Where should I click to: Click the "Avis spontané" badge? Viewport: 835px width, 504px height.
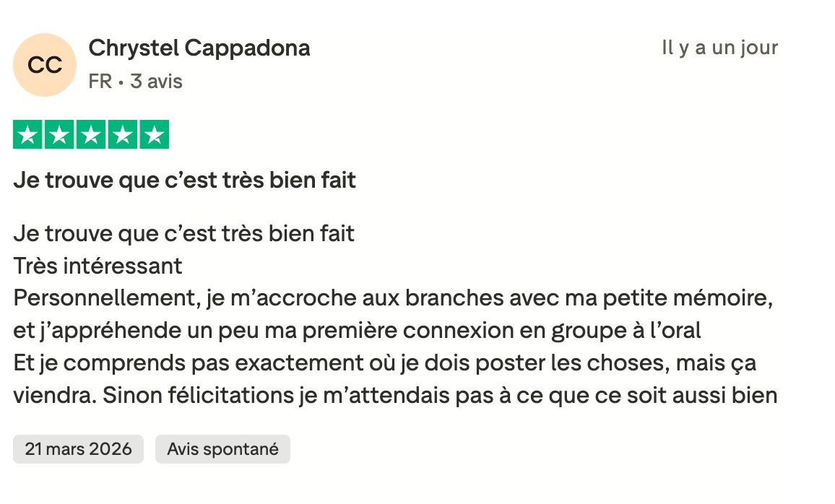pyautogui.click(x=222, y=449)
